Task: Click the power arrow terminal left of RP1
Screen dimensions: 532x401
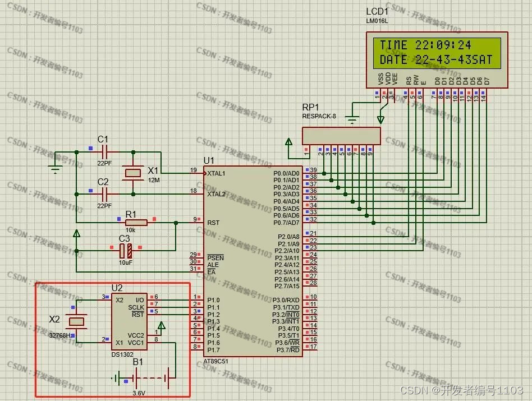Action: pyautogui.click(x=289, y=142)
